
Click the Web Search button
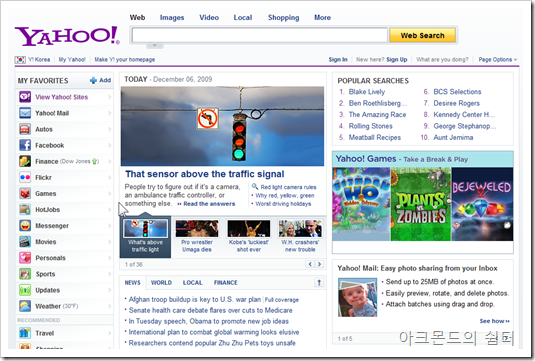[422, 35]
